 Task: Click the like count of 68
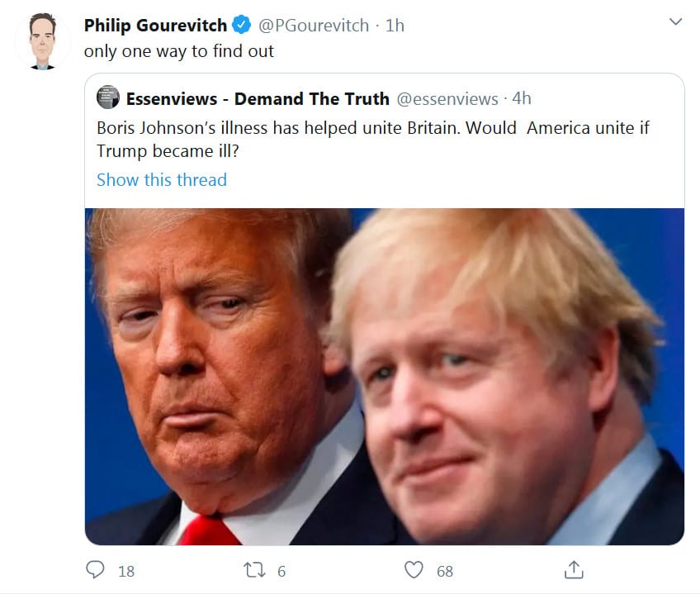444,571
